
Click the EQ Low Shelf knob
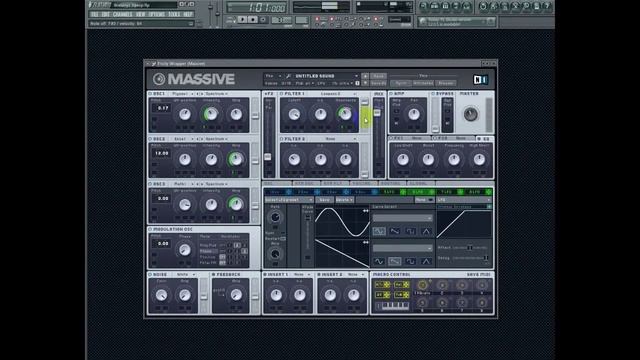point(403,160)
